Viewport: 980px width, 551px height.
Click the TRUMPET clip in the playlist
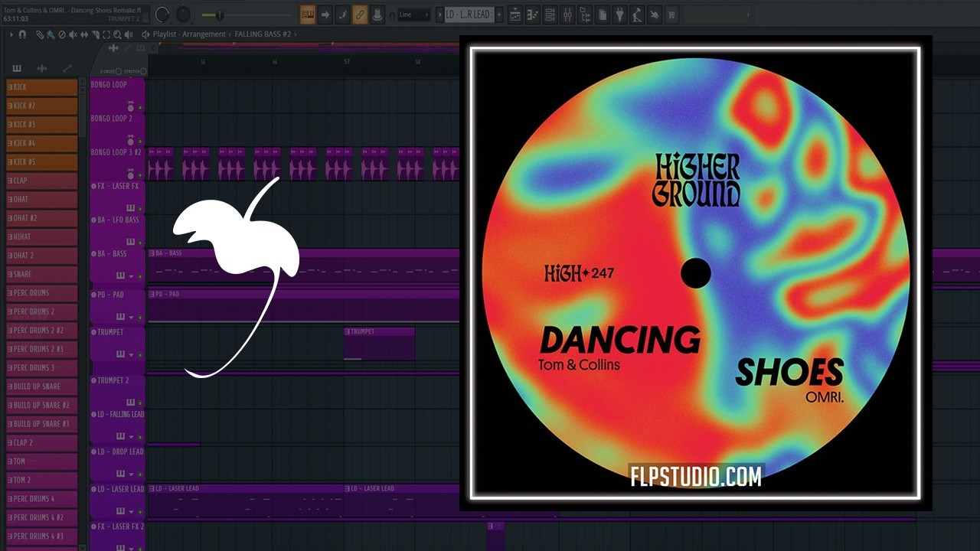(379, 344)
